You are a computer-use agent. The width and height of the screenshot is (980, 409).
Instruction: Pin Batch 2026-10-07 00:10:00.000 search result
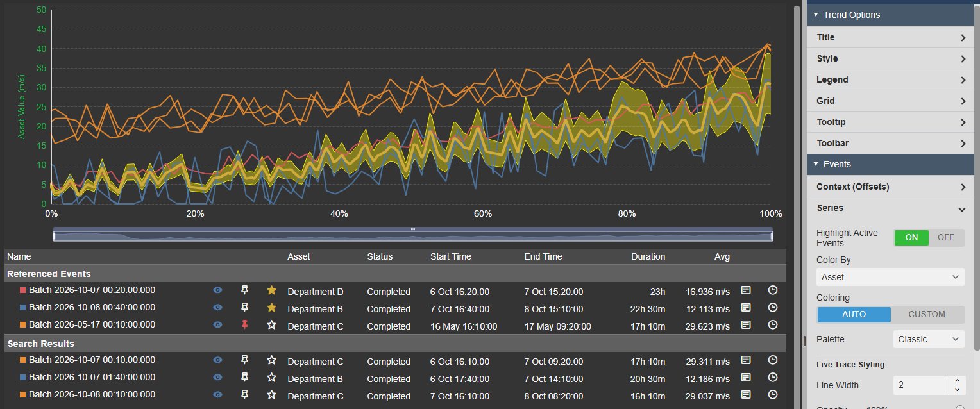coord(244,360)
